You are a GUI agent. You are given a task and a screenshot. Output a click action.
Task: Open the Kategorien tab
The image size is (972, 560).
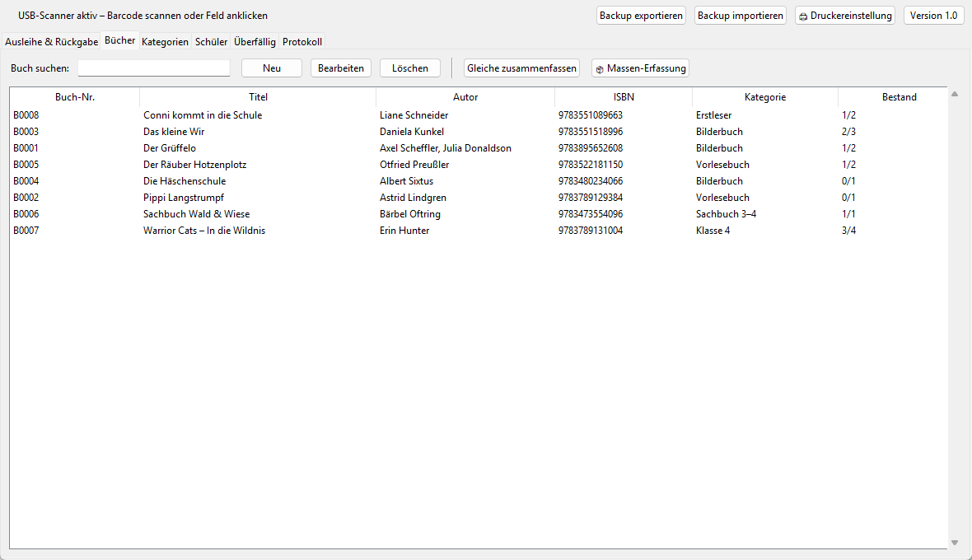point(165,41)
